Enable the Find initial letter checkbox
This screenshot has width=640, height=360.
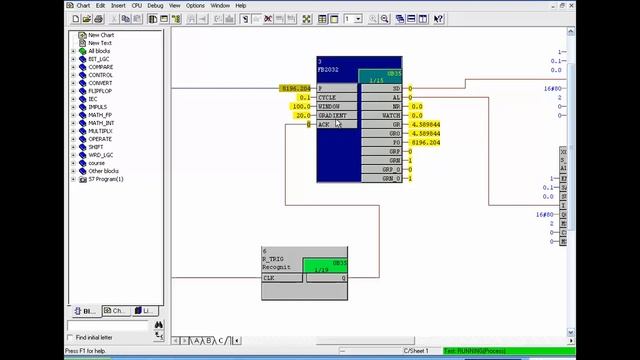pos(70,338)
